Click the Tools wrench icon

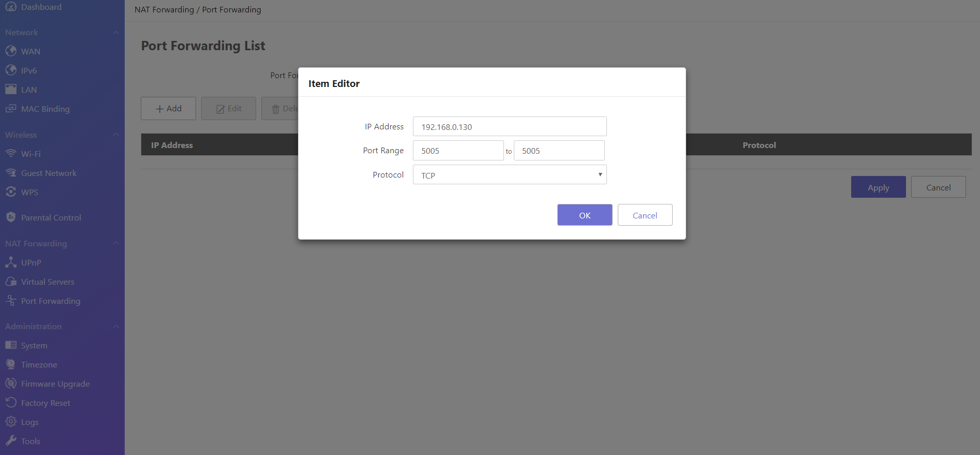tap(11, 441)
